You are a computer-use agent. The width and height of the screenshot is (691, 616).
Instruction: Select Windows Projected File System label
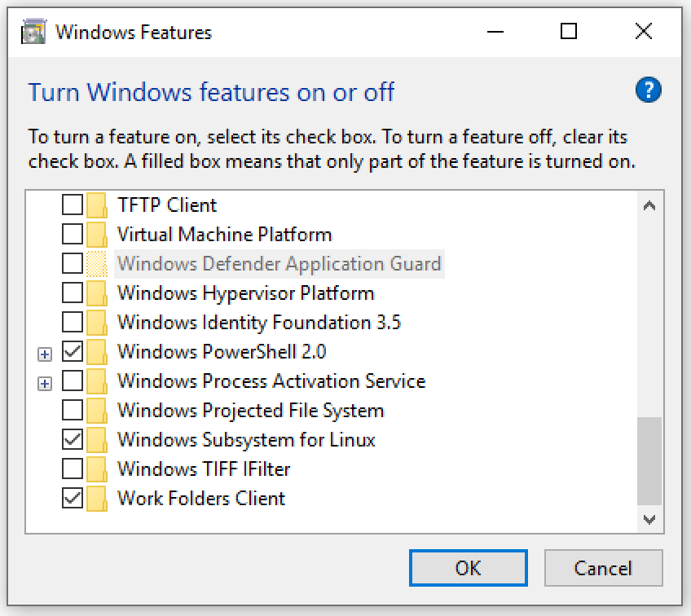[251, 411]
